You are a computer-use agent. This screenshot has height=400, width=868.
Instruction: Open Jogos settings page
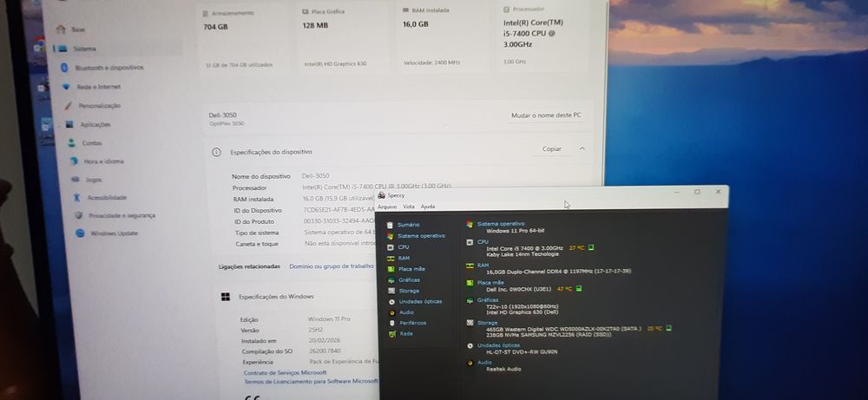(x=94, y=180)
